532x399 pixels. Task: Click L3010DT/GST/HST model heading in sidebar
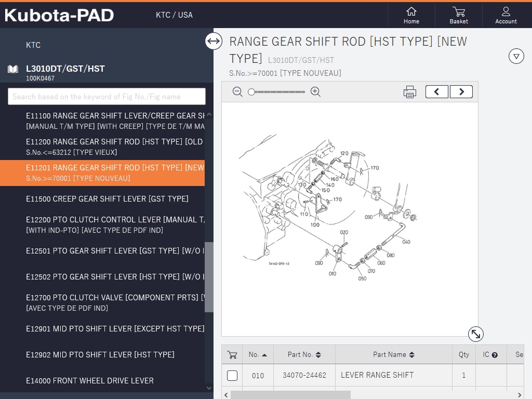(x=65, y=69)
